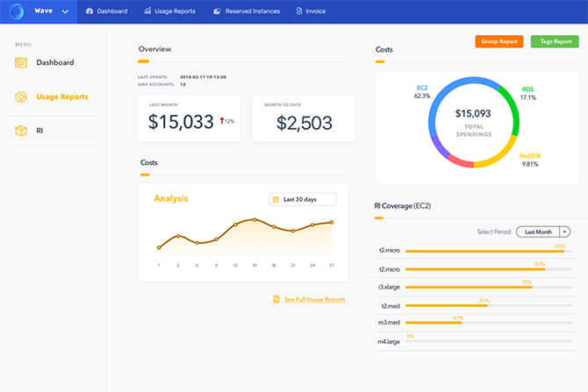This screenshot has height=392, width=588.
Task: Click the calendar icon in date range
Action: 276,199
